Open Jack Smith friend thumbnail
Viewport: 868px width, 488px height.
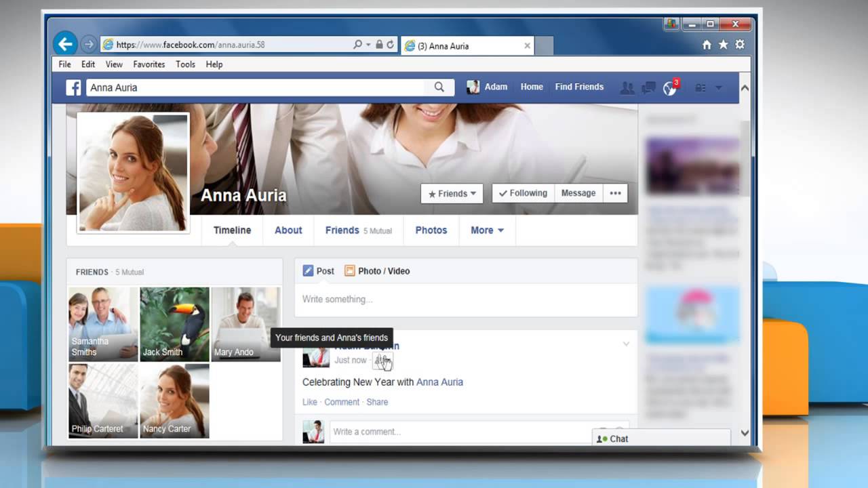pyautogui.click(x=174, y=324)
